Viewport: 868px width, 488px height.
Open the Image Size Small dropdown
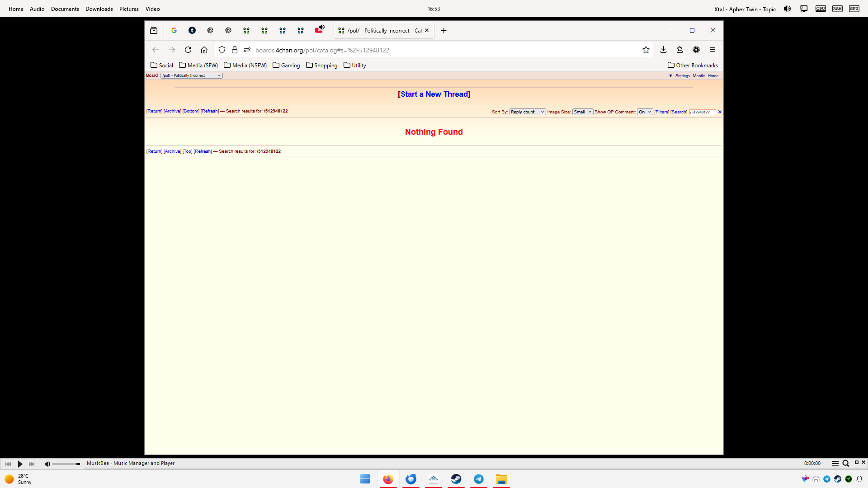click(x=582, y=112)
